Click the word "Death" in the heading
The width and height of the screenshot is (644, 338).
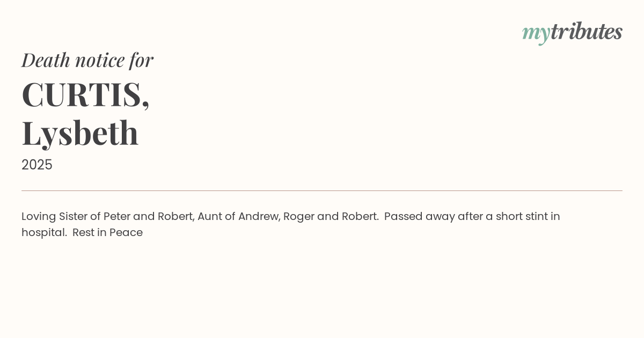coord(46,60)
